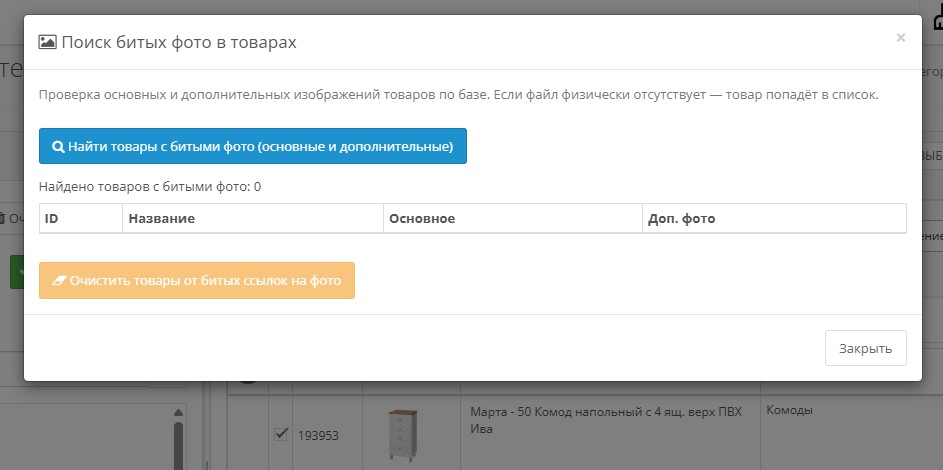Click the eraser icon on orange clean button

(58, 281)
